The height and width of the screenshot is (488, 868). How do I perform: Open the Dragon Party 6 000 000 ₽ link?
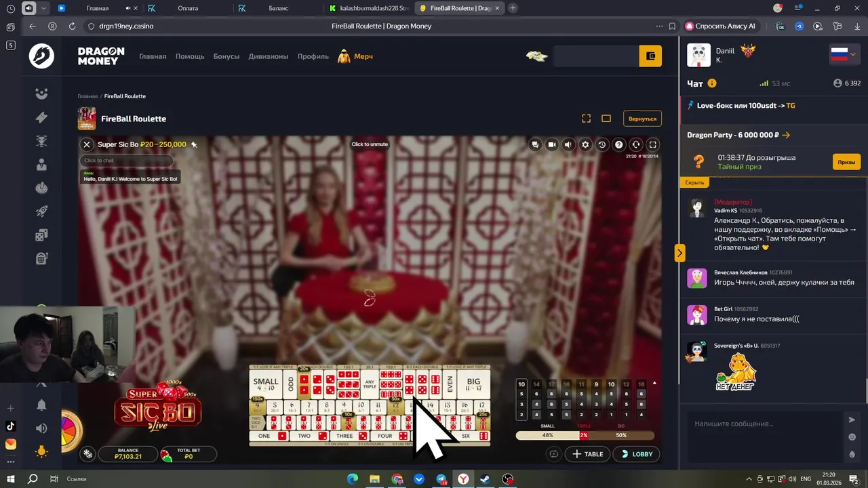click(738, 135)
